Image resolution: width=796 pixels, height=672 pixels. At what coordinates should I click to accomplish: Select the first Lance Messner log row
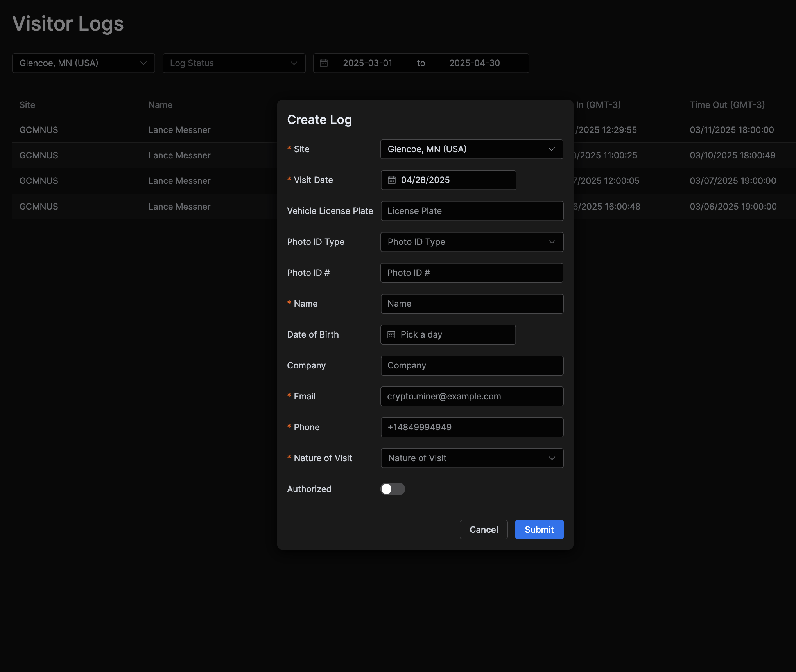coord(179,130)
